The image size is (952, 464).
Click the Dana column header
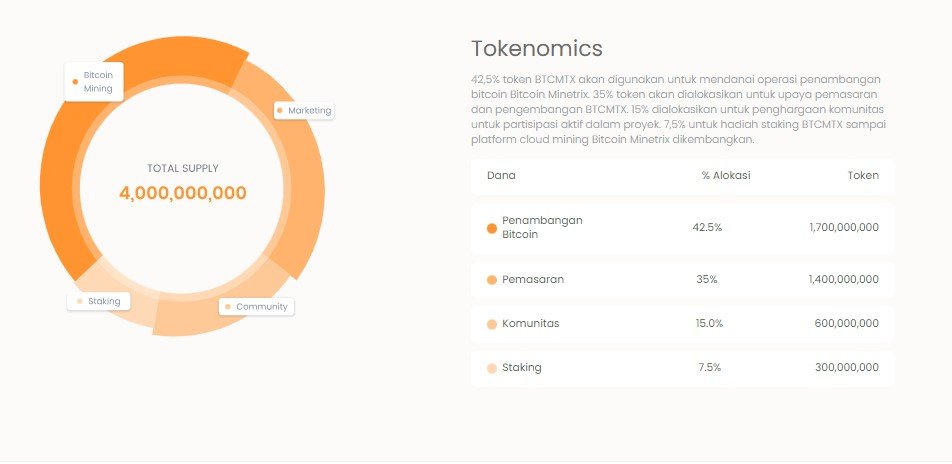[501, 176]
